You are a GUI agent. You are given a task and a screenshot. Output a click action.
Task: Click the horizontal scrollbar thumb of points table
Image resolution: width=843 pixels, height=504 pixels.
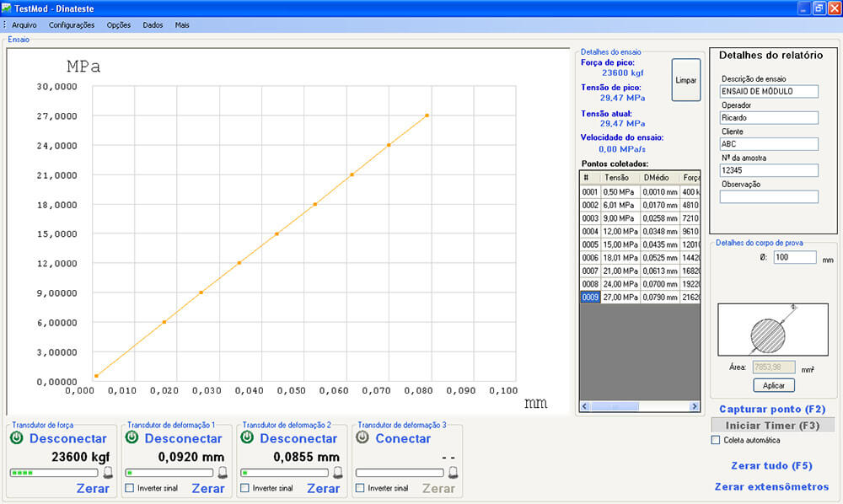coord(615,407)
